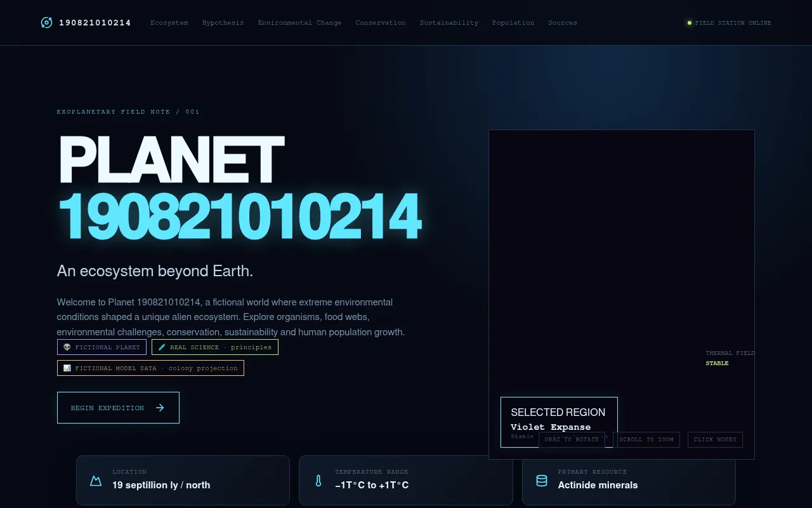812x508 pixels.
Task: Click the Drag to Rotate hint chip
Action: pos(572,439)
